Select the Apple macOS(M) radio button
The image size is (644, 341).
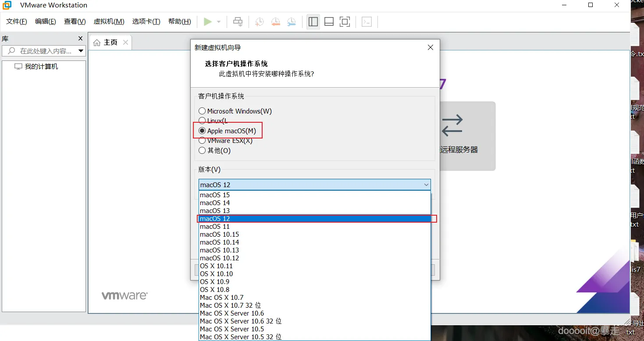[x=202, y=131]
